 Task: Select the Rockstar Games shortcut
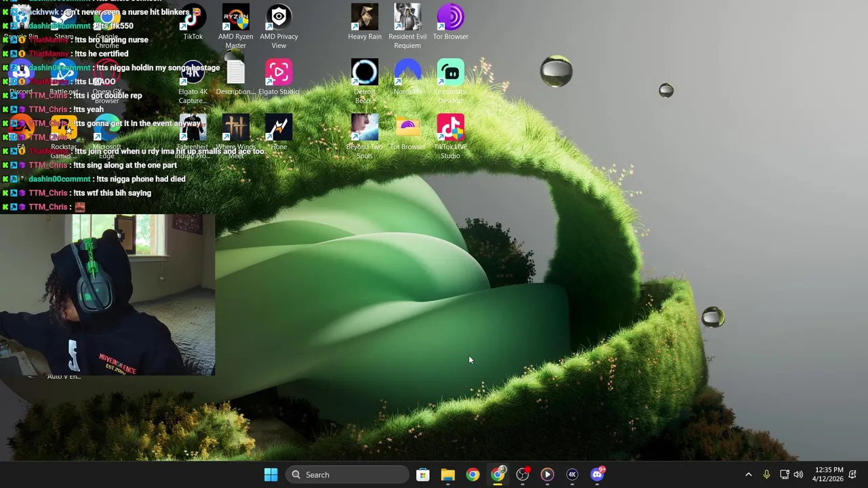[64, 137]
